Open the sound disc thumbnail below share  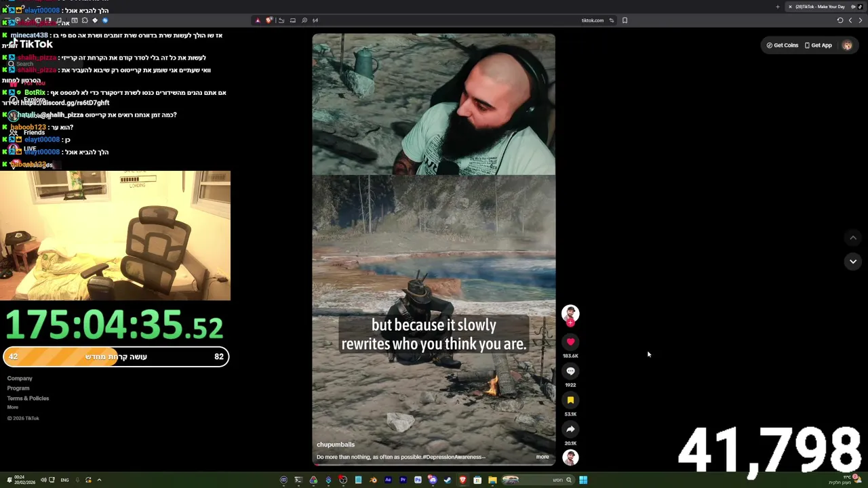(570, 457)
